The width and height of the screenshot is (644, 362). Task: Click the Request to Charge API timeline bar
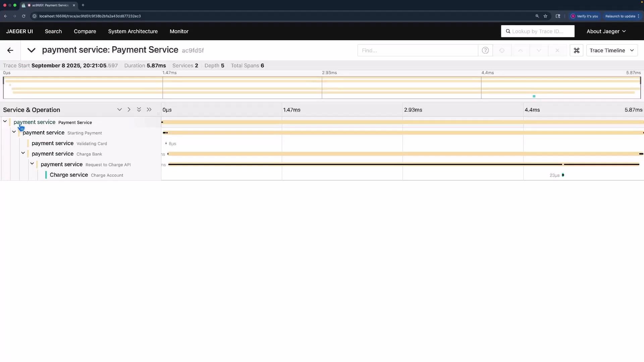point(404,165)
